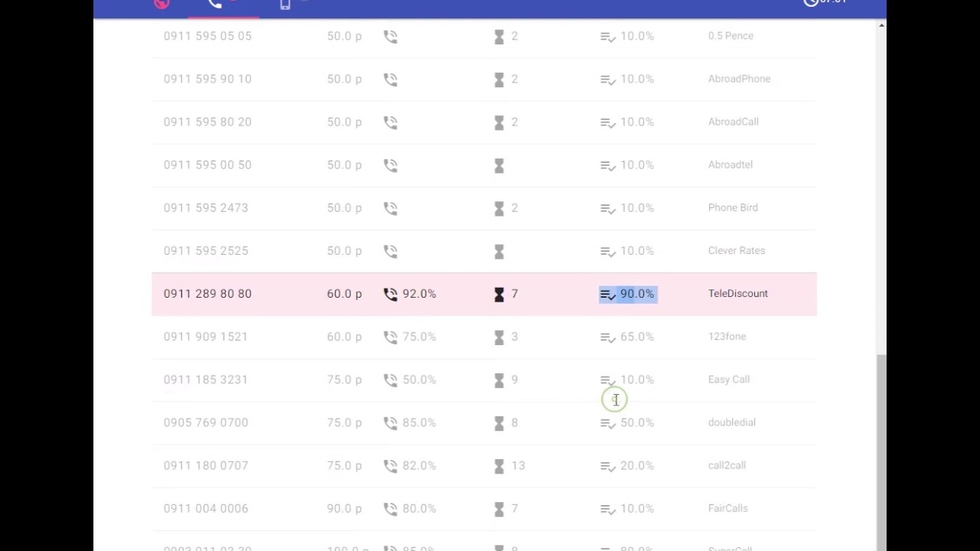Click the phone call icon in the Clever Rates row
980x551 pixels.
[390, 251]
